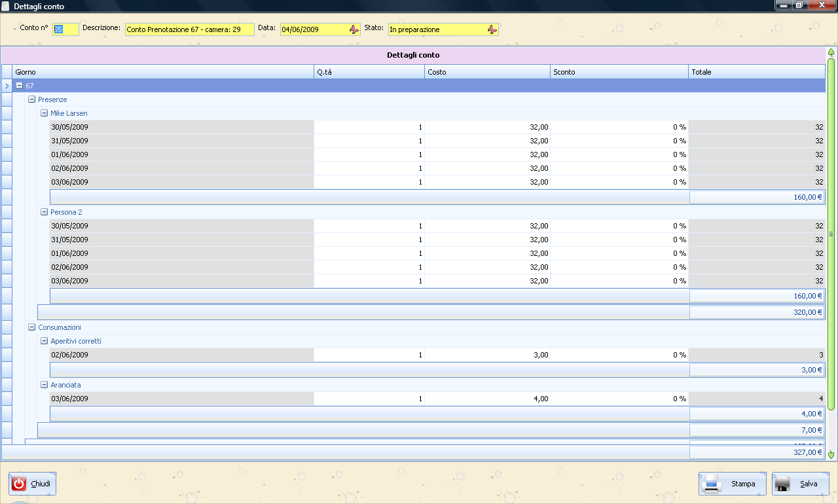Click the Giorno column header

(163, 72)
